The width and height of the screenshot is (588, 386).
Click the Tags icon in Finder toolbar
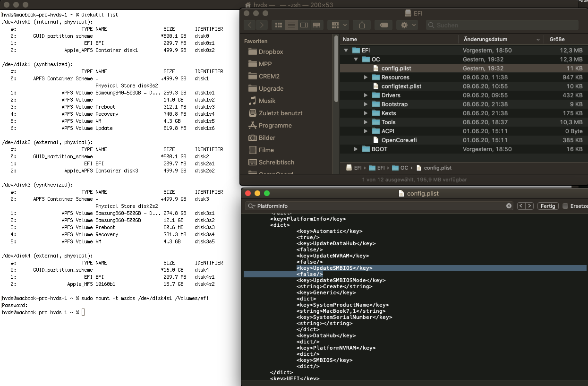click(383, 25)
